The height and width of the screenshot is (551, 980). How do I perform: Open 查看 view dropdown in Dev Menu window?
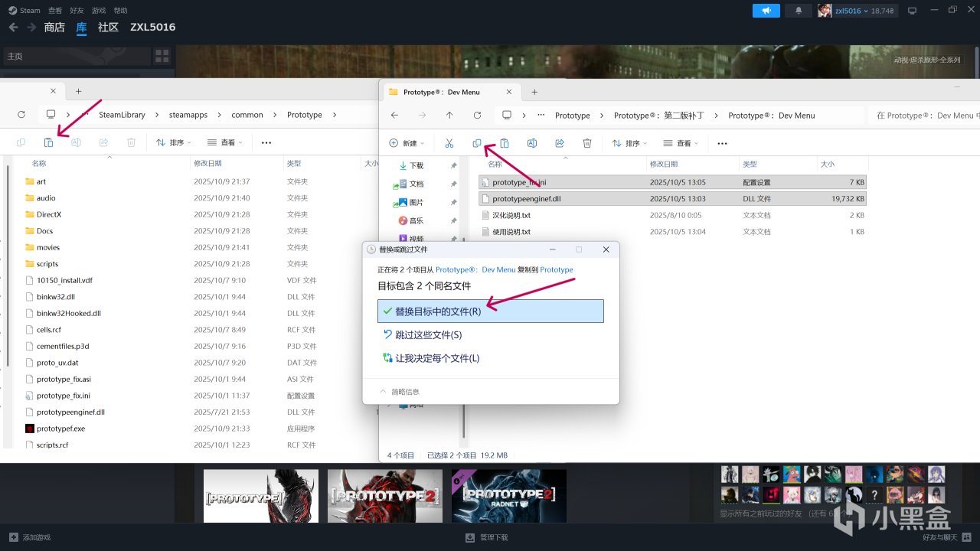(682, 143)
